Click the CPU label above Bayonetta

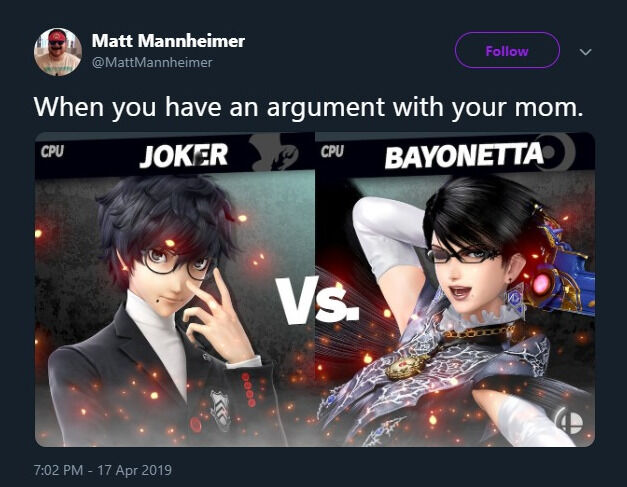[332, 152]
